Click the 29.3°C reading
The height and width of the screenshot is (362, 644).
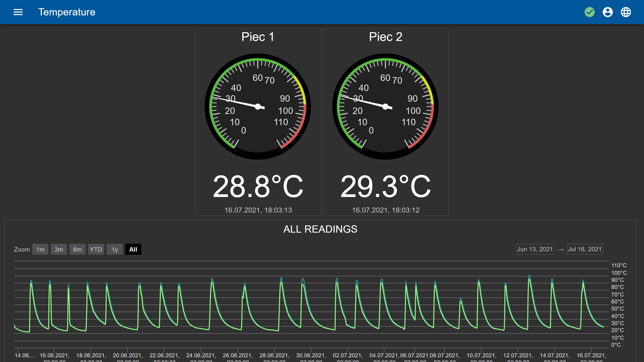(386, 186)
